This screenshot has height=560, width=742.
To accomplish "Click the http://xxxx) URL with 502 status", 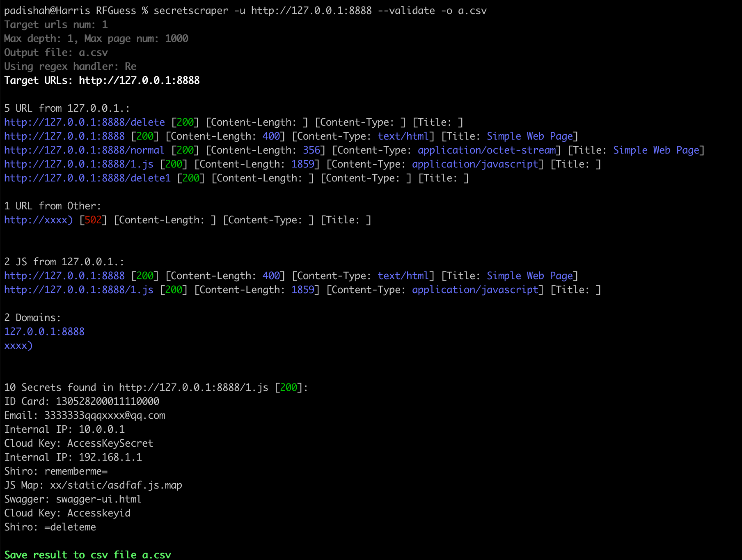I will (38, 220).
